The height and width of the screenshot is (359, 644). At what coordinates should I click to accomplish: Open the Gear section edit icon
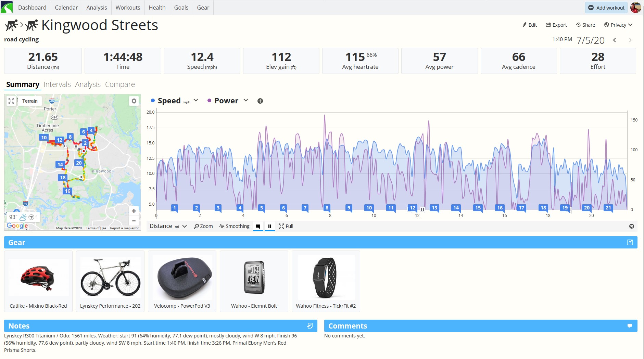pos(630,242)
